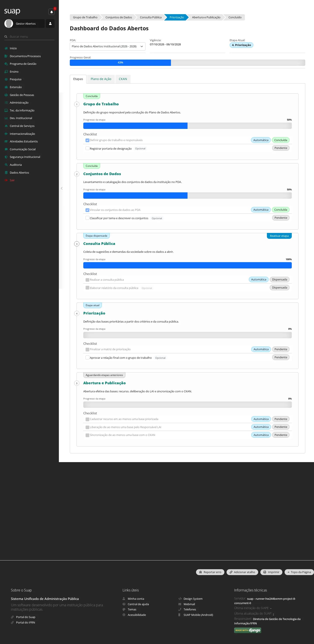314x644 pixels.
Task: Open the Portal do IFRN link
Action: [26, 622]
